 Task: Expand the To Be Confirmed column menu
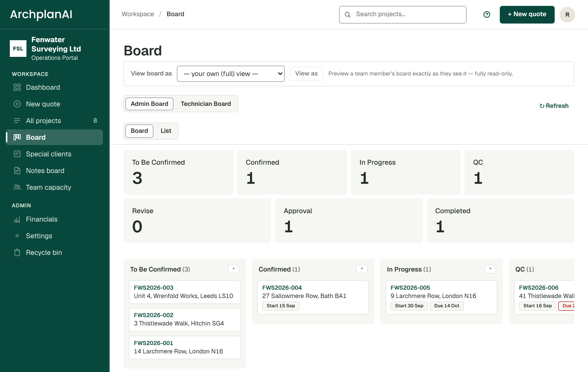[x=233, y=269]
